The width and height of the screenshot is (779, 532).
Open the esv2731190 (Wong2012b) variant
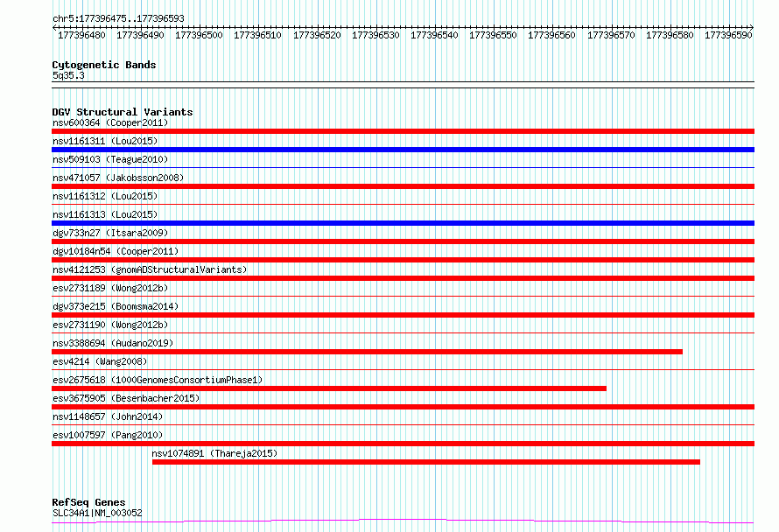(x=110, y=325)
